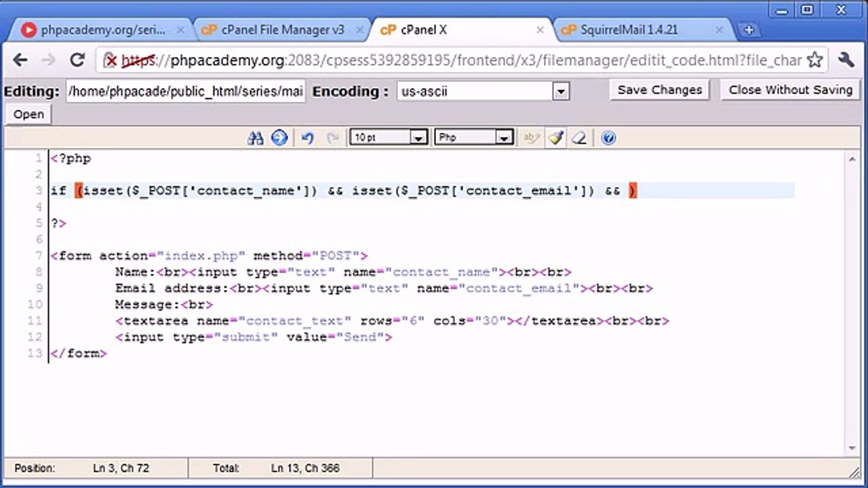Screen dimensions: 868x488
Task: Click the editor scrollbar up arrow
Action: point(852,159)
